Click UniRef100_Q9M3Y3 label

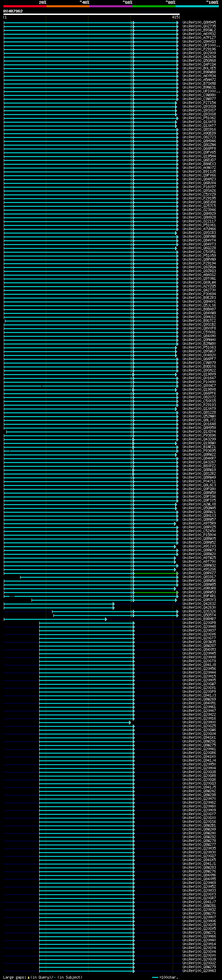point(199,600)
